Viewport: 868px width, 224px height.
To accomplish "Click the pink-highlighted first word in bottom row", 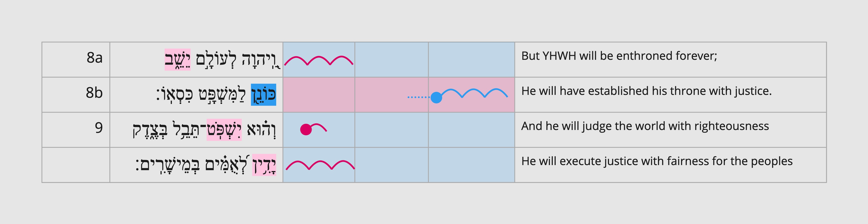I will click(264, 165).
